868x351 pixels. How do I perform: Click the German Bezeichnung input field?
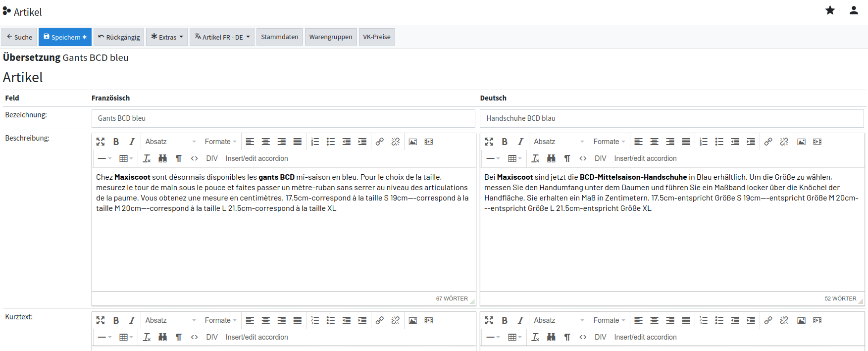[671, 118]
